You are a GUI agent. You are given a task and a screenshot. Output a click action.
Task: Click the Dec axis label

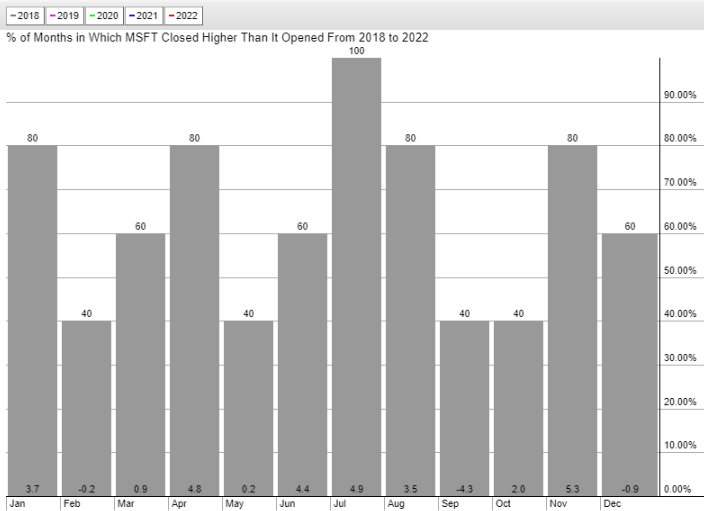[x=612, y=504]
